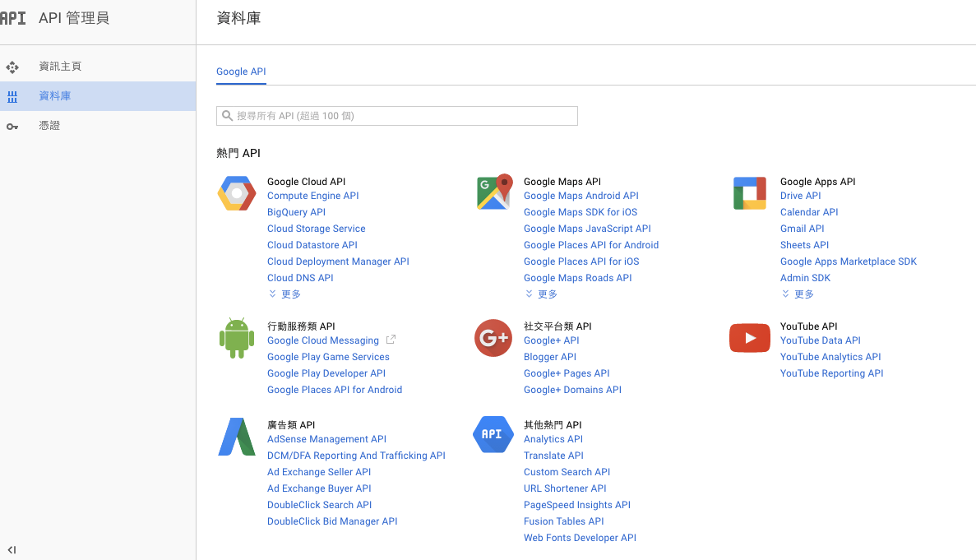Expand 更多 under Google Apps API

pyautogui.click(x=798, y=294)
